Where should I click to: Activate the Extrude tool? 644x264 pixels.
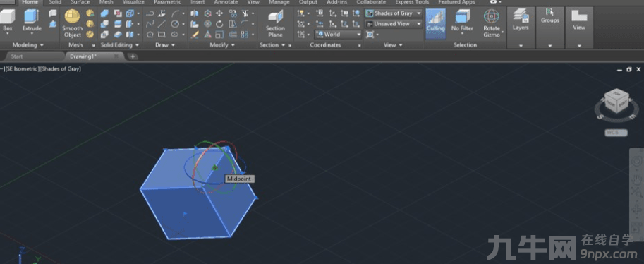click(32, 20)
